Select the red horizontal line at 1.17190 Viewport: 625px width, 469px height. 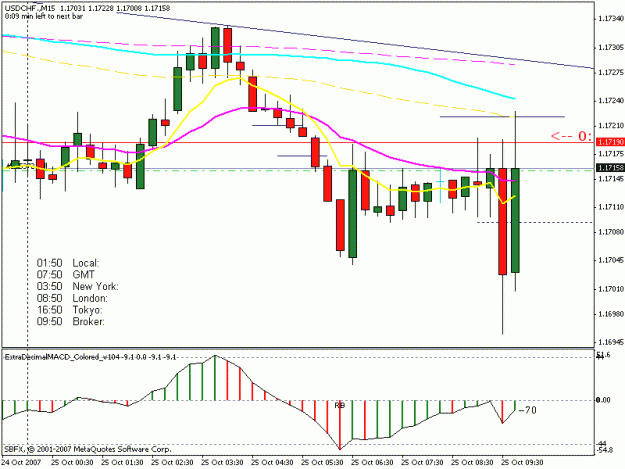(x=297, y=142)
